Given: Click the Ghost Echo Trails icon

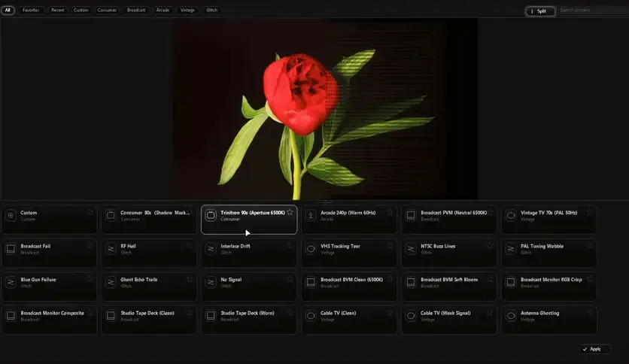Looking at the screenshot, I should coord(111,282).
